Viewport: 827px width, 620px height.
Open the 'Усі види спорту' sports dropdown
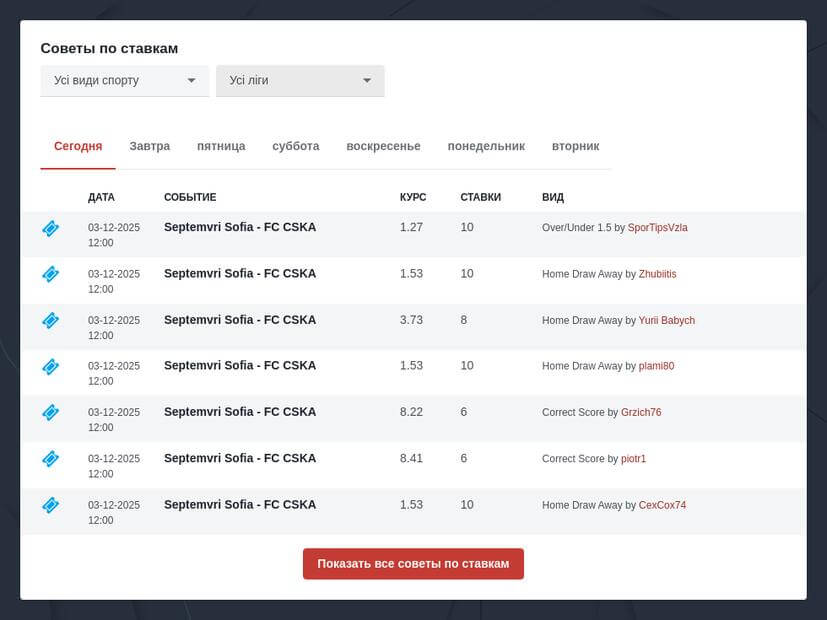tap(124, 81)
